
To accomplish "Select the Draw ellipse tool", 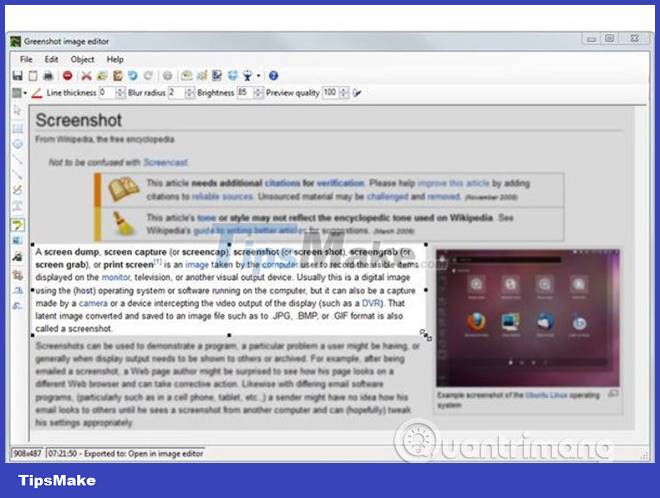I will (17, 144).
